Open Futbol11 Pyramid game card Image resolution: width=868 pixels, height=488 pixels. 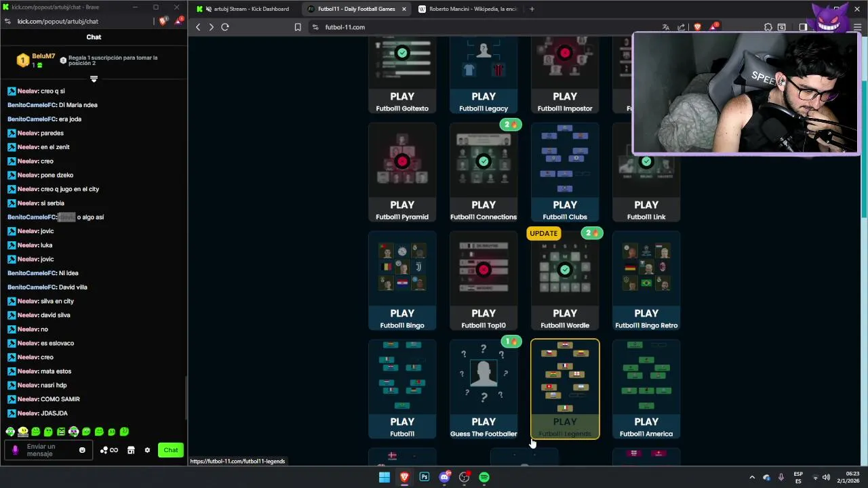coord(402,172)
